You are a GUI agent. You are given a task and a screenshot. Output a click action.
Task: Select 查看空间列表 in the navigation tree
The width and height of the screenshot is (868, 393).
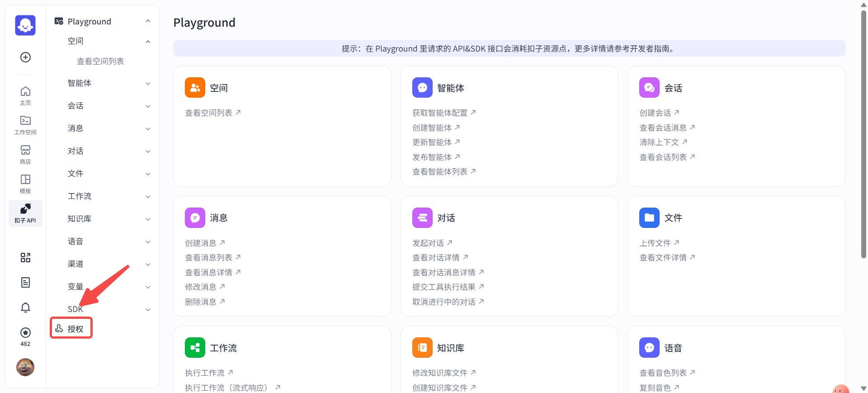[x=100, y=61]
